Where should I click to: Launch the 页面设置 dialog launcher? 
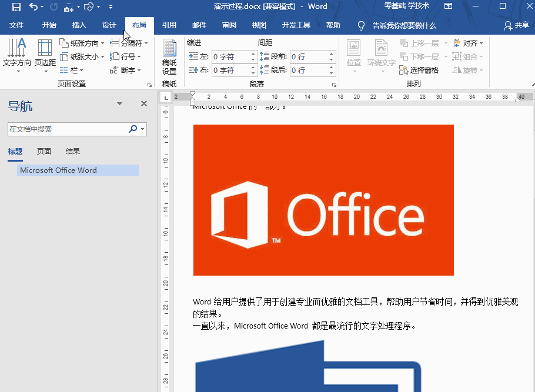pyautogui.click(x=149, y=85)
